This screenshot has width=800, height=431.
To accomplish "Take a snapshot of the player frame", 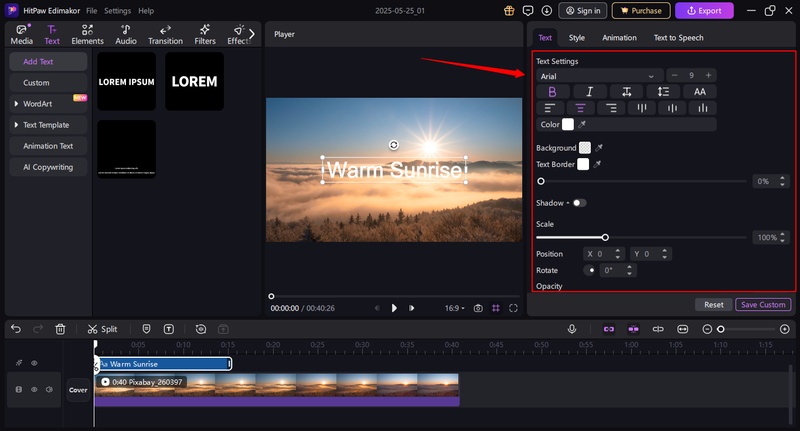I will click(478, 308).
